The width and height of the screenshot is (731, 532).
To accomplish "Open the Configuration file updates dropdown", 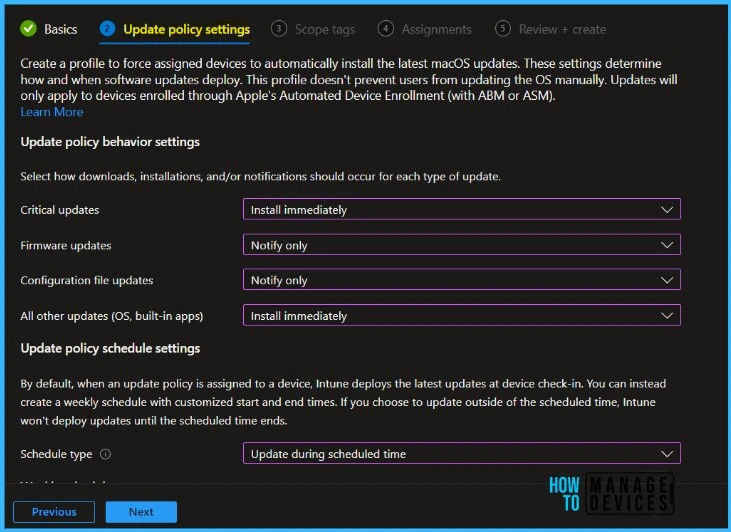I will pyautogui.click(x=462, y=280).
